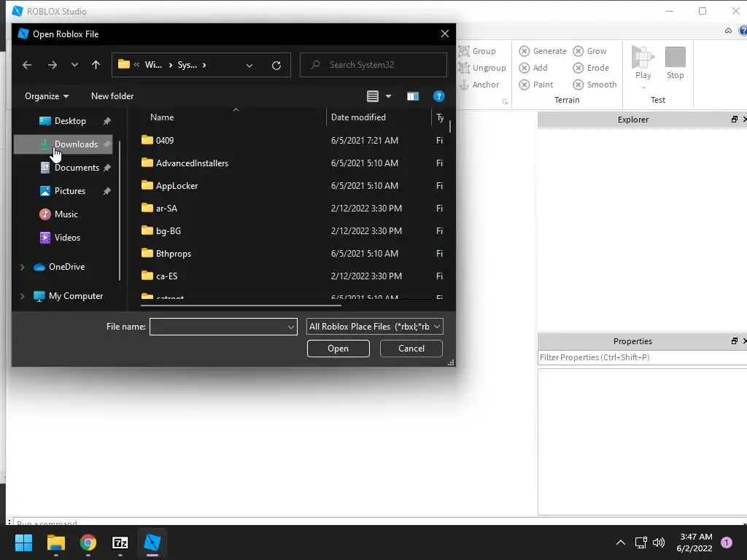The width and height of the screenshot is (747, 560).
Task: Select Documents in the navigation pane
Action: click(77, 168)
